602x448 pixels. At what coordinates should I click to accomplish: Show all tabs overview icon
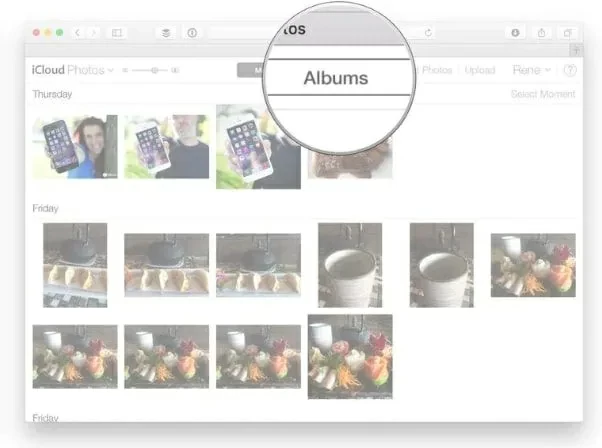(567, 33)
